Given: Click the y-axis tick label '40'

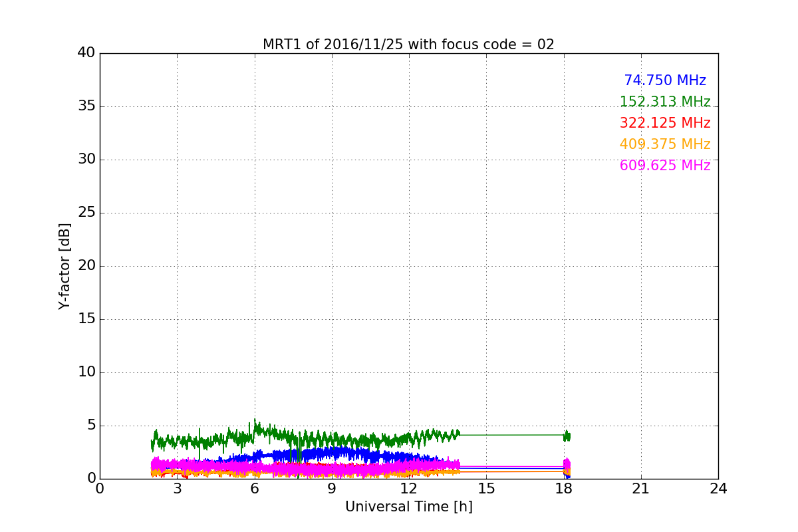Looking at the screenshot, I should click(86, 53).
